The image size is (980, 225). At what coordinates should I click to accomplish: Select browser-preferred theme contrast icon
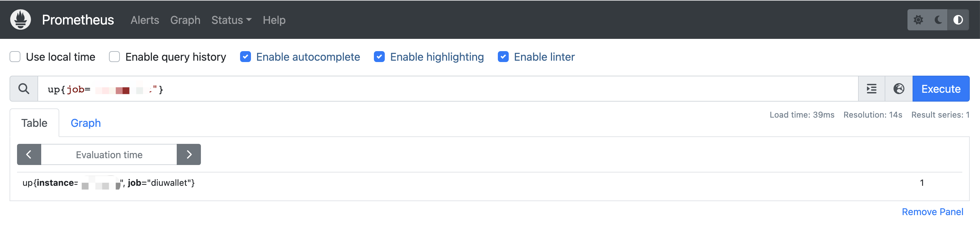coord(958,20)
